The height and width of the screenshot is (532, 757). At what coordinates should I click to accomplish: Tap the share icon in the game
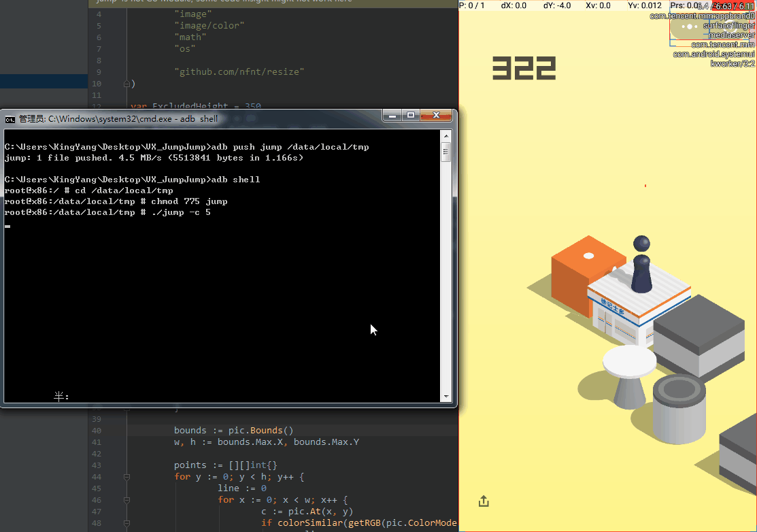coord(484,501)
